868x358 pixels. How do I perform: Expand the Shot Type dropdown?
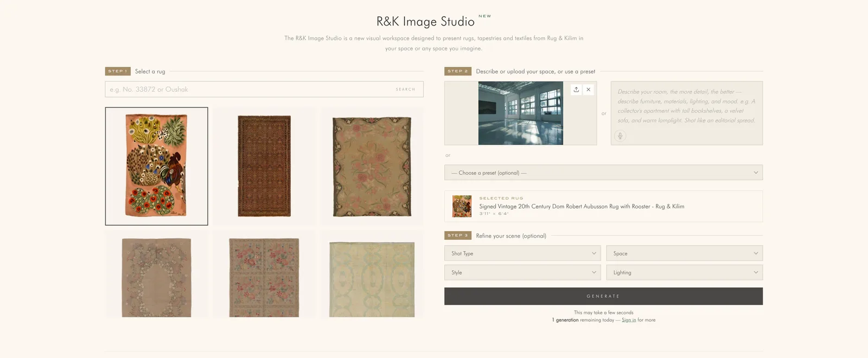[522, 253]
